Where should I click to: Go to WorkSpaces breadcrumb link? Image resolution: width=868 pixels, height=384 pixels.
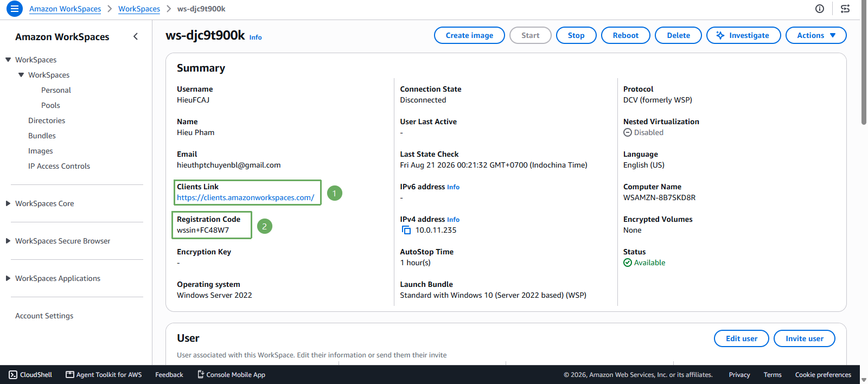[139, 9]
